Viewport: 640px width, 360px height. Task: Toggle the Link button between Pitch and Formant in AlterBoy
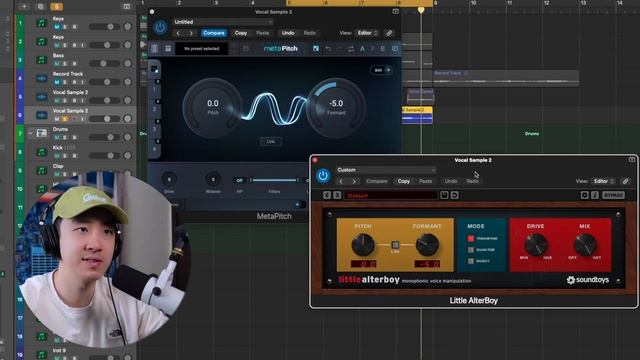(x=395, y=245)
